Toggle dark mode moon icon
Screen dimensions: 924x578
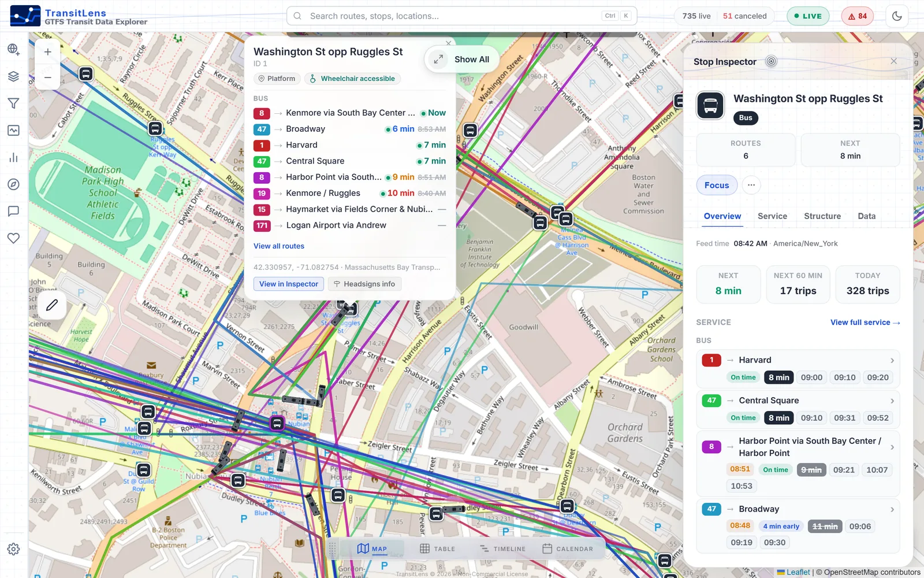coord(897,16)
